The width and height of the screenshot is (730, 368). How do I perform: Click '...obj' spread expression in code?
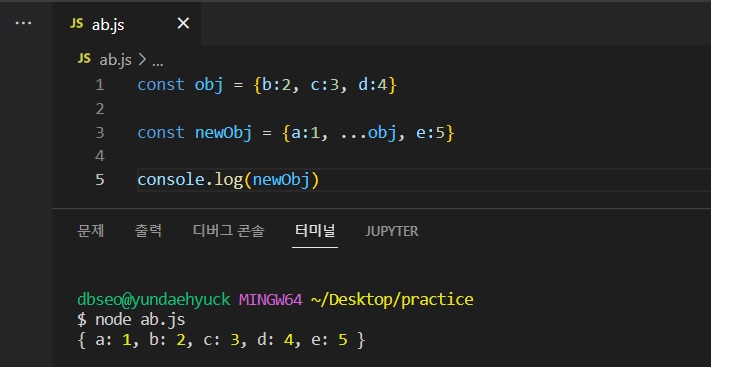pyautogui.click(x=368, y=133)
